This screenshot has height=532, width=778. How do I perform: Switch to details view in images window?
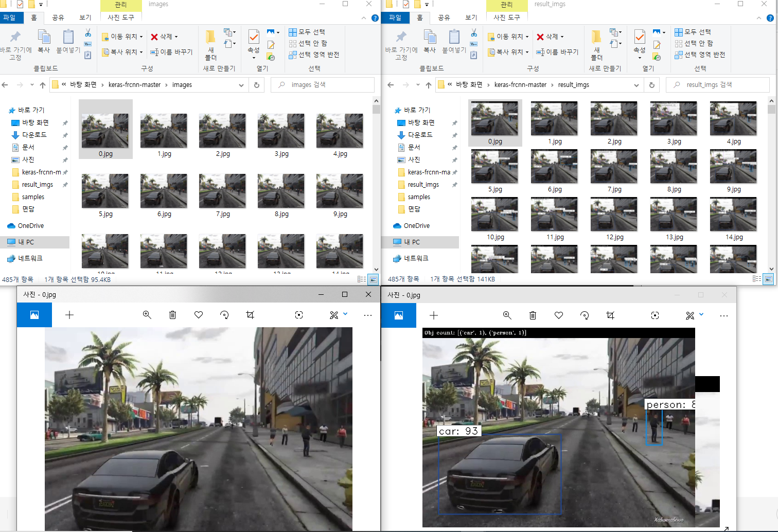362,279
